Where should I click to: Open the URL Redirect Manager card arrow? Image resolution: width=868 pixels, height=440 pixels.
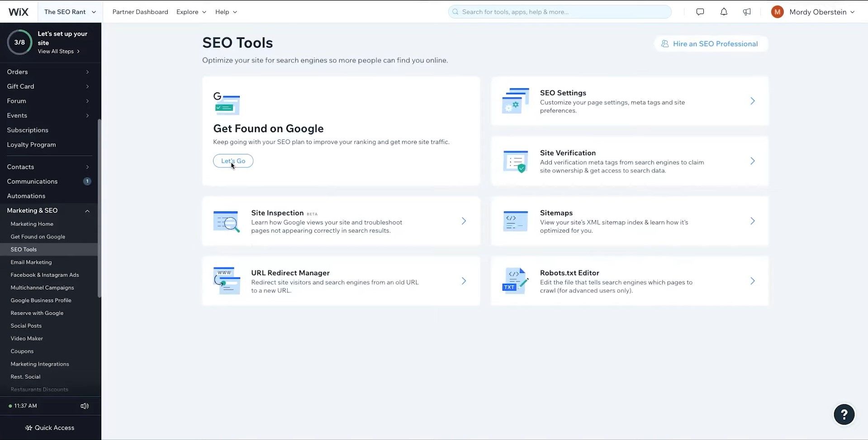click(x=464, y=281)
